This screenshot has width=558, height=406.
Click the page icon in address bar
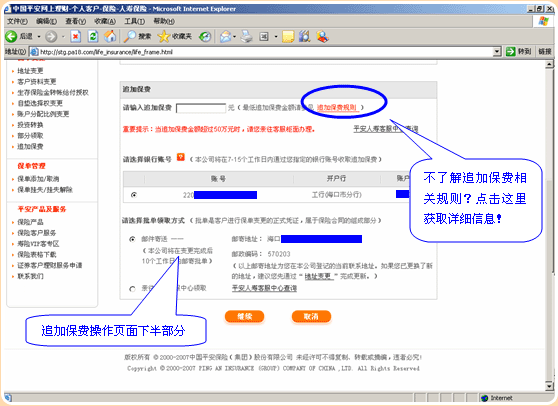tap(34, 52)
